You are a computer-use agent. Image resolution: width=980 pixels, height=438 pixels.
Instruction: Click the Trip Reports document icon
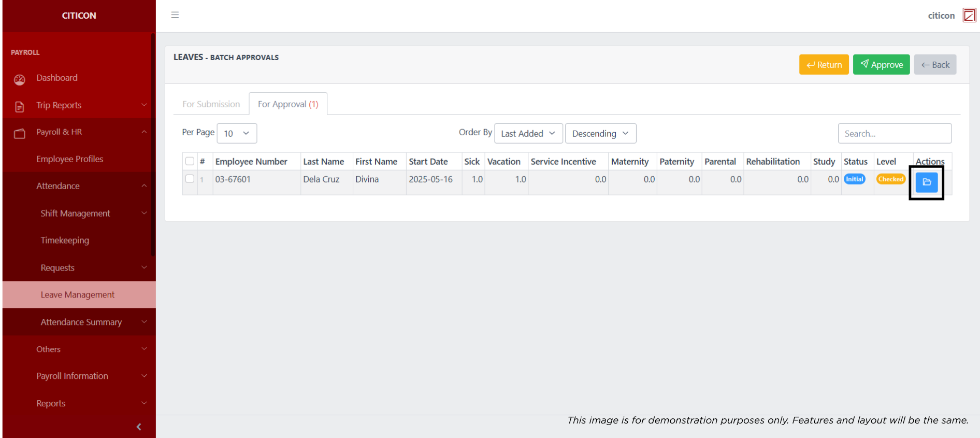[x=20, y=107]
